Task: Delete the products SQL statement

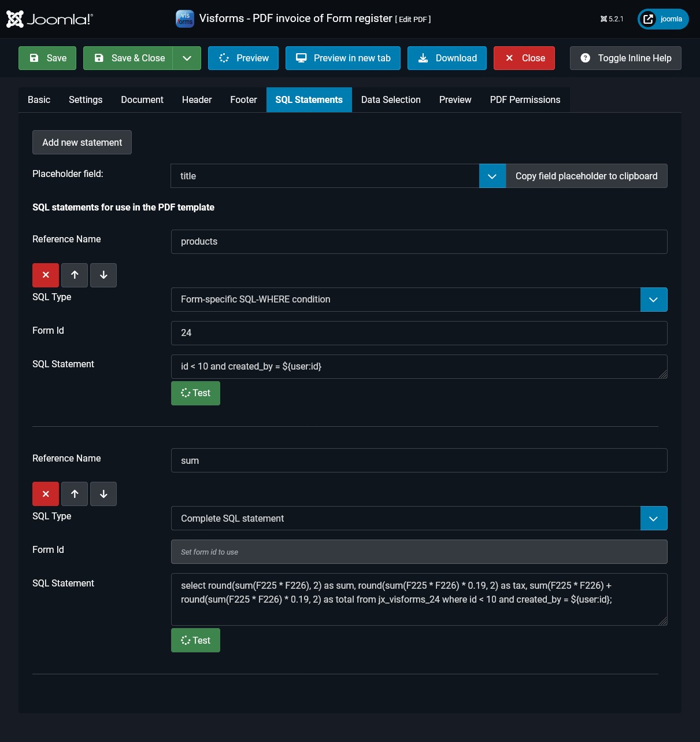Action: coord(46,275)
